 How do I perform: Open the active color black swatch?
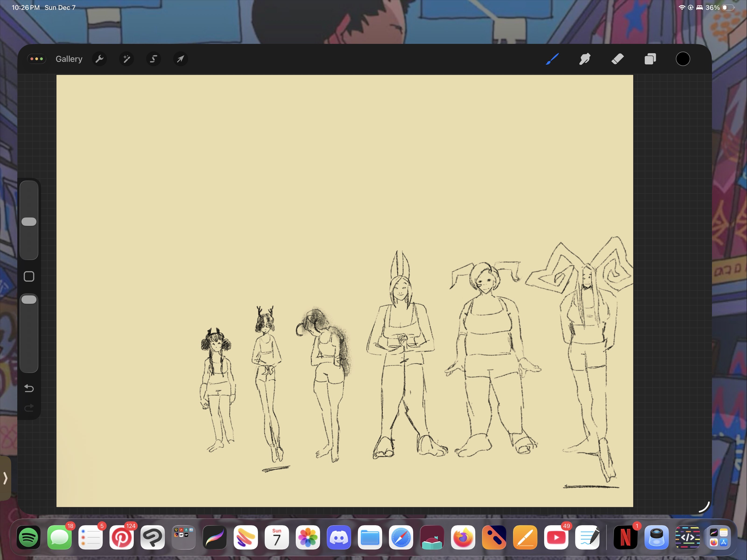683,59
